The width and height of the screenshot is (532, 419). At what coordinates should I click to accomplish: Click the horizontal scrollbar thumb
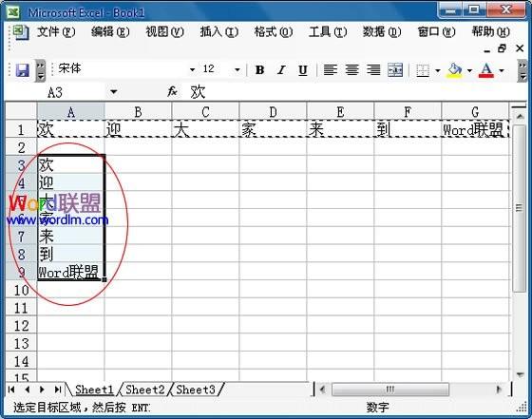pos(390,390)
